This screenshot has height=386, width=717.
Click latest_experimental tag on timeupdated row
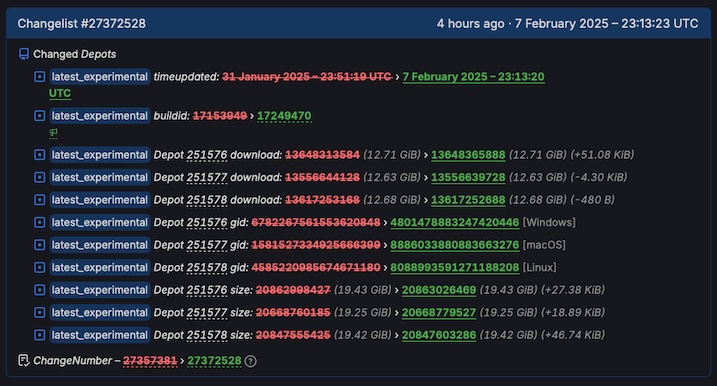pos(100,76)
